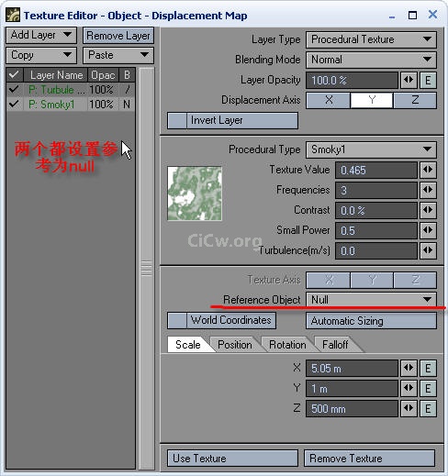Image resolution: width=448 pixels, height=476 pixels.
Task: Click Layer Opacity 100.0 % field
Action: [352, 80]
